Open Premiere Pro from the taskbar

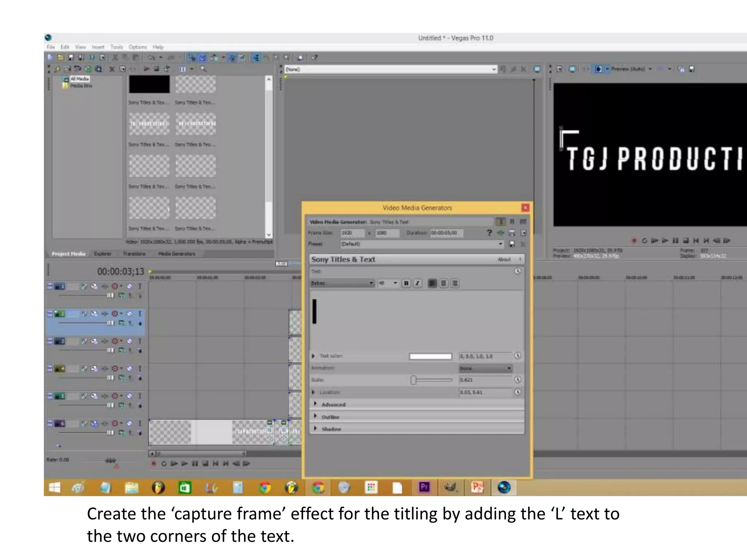[x=424, y=487]
